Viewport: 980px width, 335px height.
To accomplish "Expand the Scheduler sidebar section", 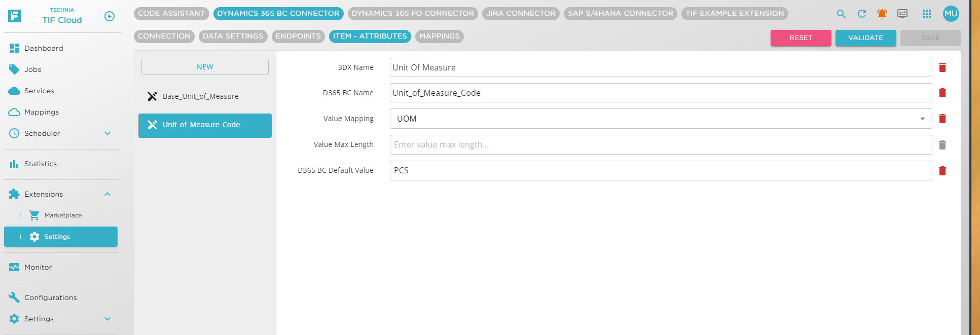I will (107, 133).
